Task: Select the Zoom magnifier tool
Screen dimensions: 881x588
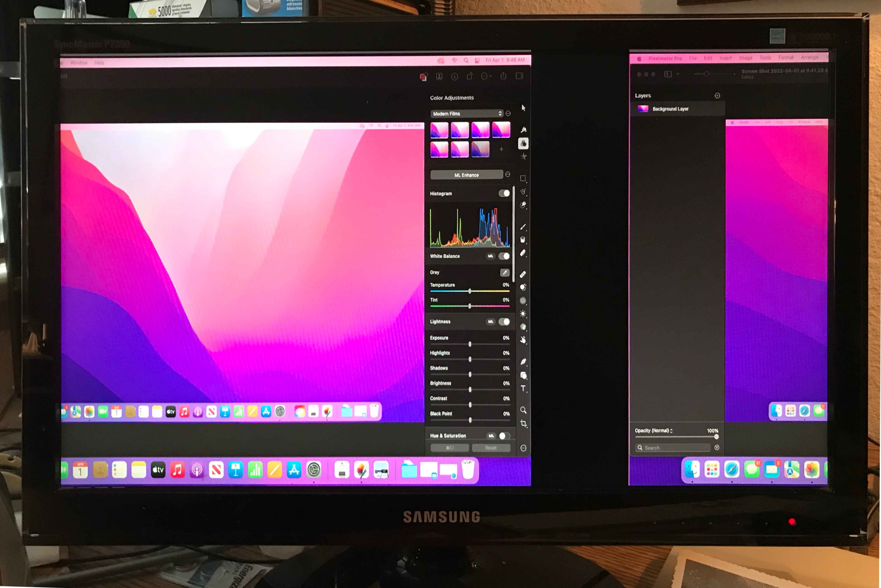Action: pos(523,410)
